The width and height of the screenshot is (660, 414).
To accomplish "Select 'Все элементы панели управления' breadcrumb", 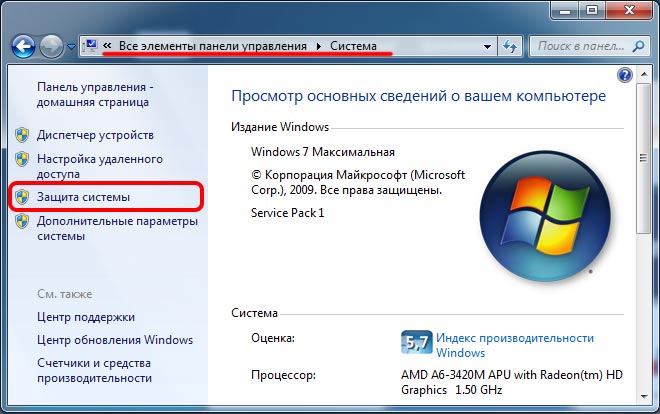I will point(213,46).
